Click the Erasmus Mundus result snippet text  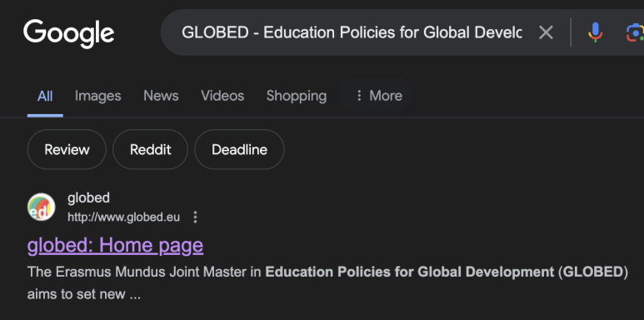point(327,283)
